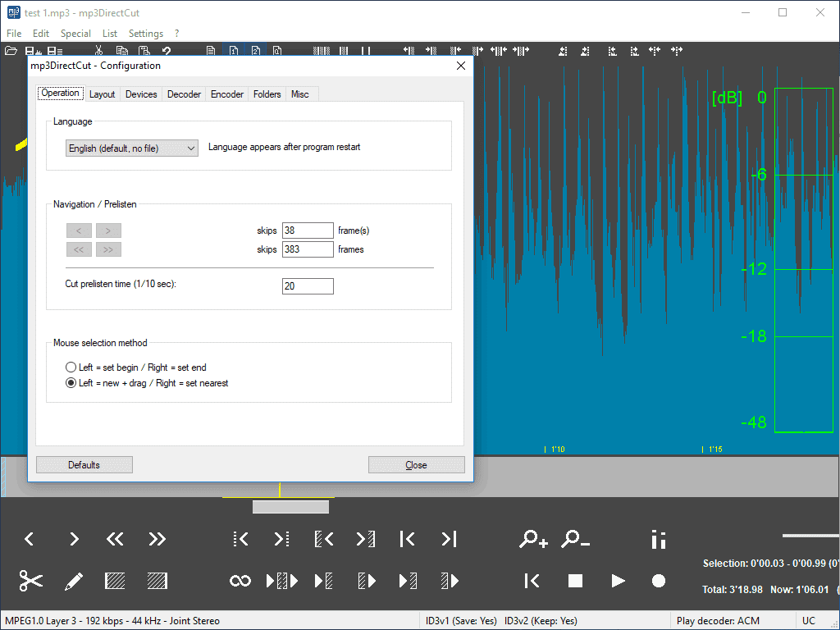Click the right chevron with hatched bar icon
This screenshot has width=840, height=630.
pos(365,539)
